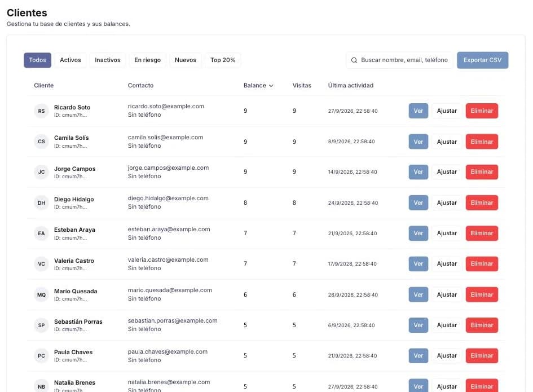Viewport: 533px width, 392px height.
Task: Click Ajustar for Mario Quesada
Action: [x=447, y=294]
